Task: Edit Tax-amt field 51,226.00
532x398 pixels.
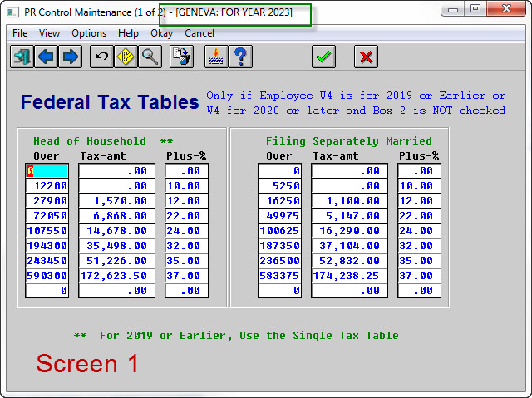Action: (x=116, y=260)
